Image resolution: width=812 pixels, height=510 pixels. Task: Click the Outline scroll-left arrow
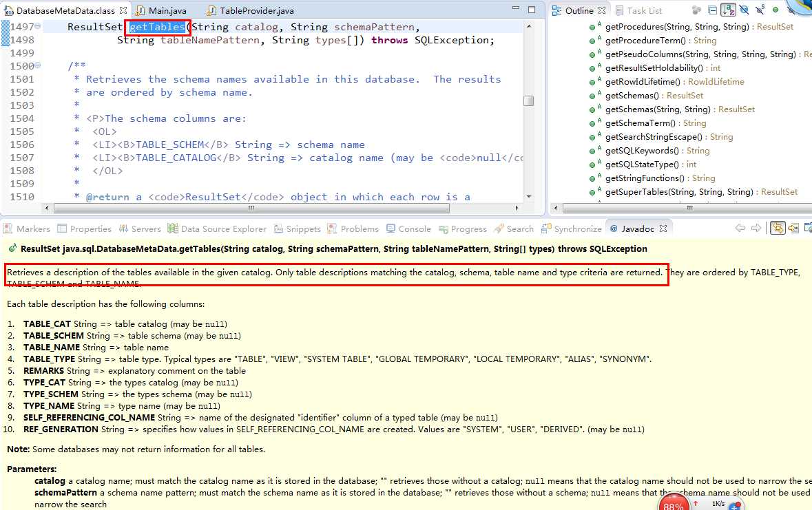556,208
